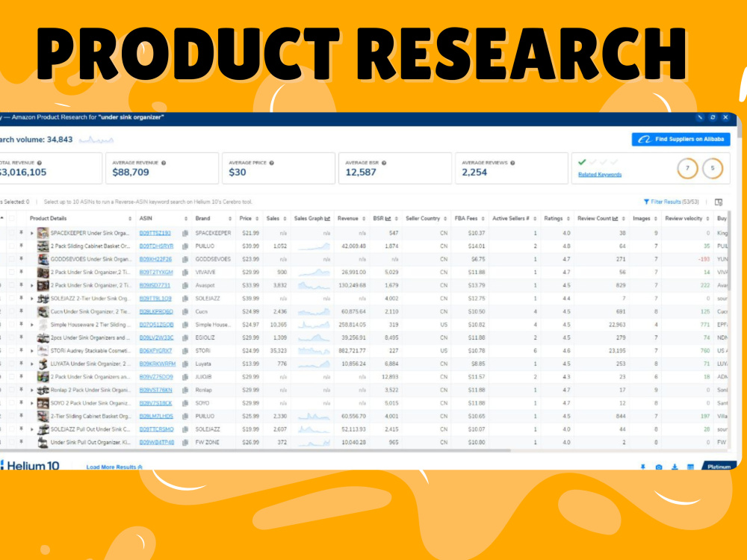
Task: Click the Average Reviews help icon
Action: point(512,163)
